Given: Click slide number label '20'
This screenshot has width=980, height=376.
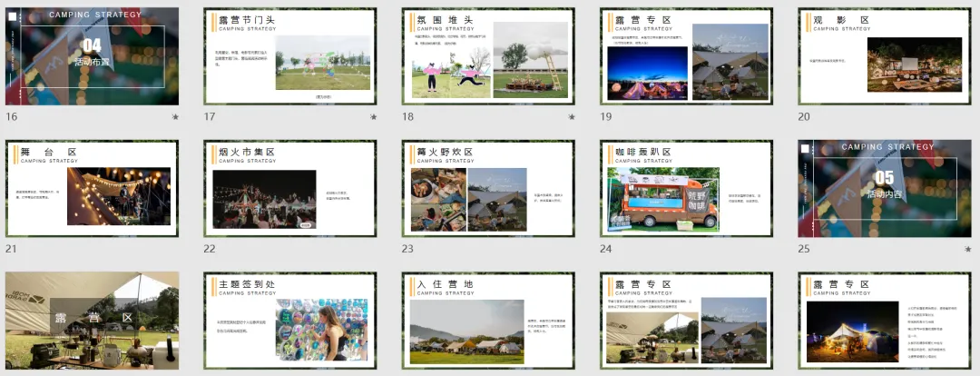Looking at the screenshot, I should point(804,117).
